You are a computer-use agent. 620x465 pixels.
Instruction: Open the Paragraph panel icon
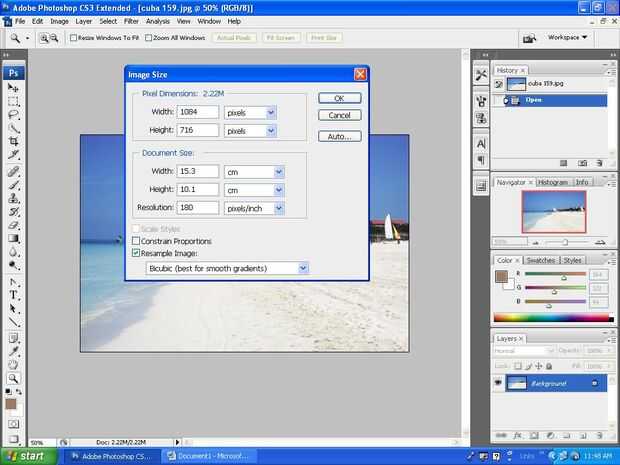point(481,160)
